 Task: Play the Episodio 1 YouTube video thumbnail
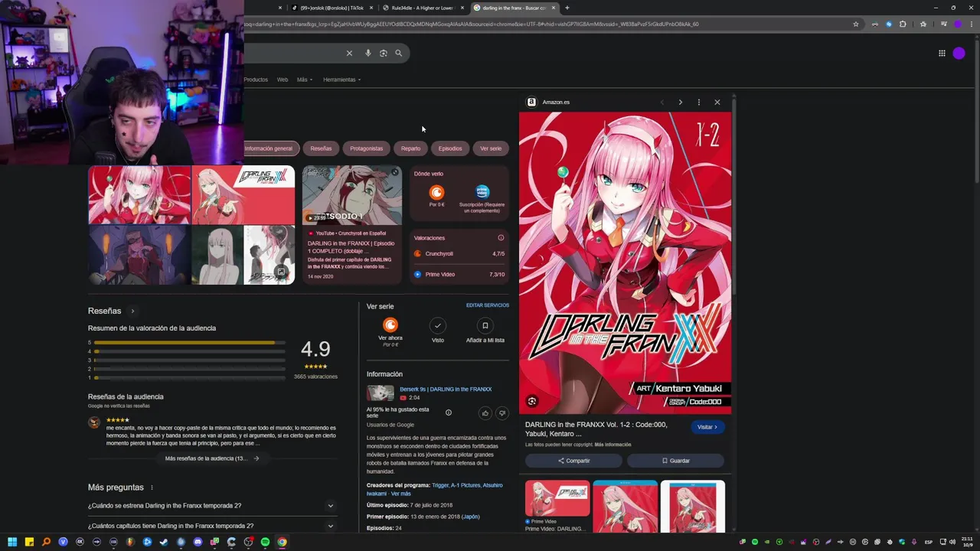coord(352,194)
